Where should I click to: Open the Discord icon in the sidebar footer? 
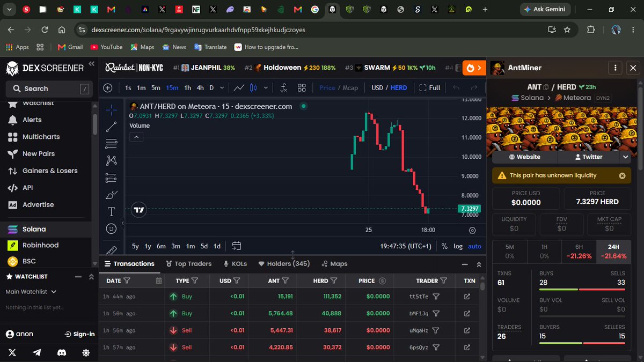[x=62, y=352]
